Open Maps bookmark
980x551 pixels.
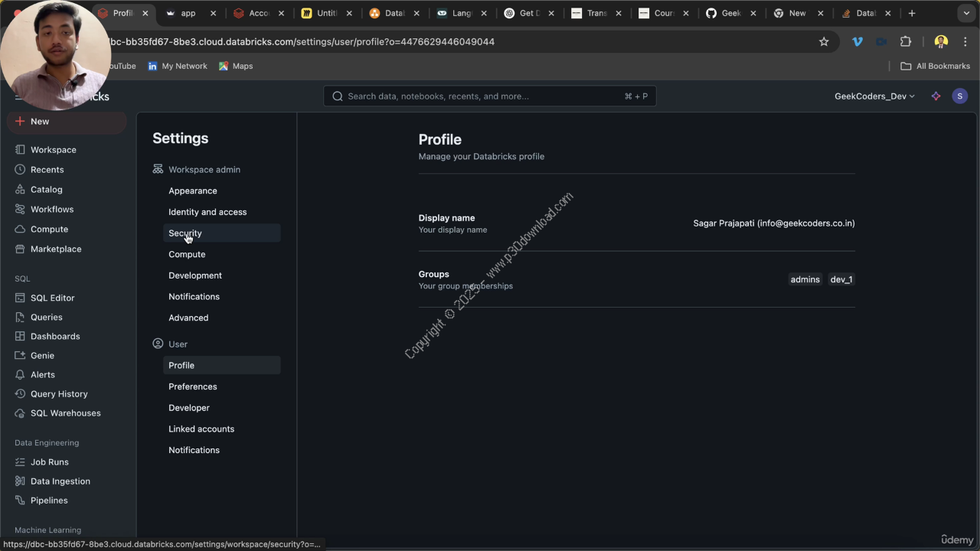click(x=236, y=67)
